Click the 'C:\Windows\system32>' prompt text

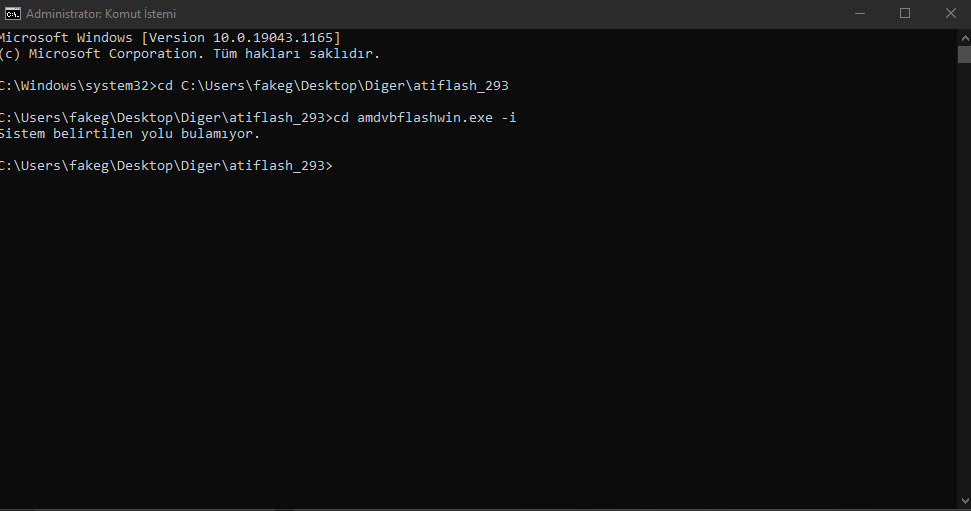click(x=77, y=86)
